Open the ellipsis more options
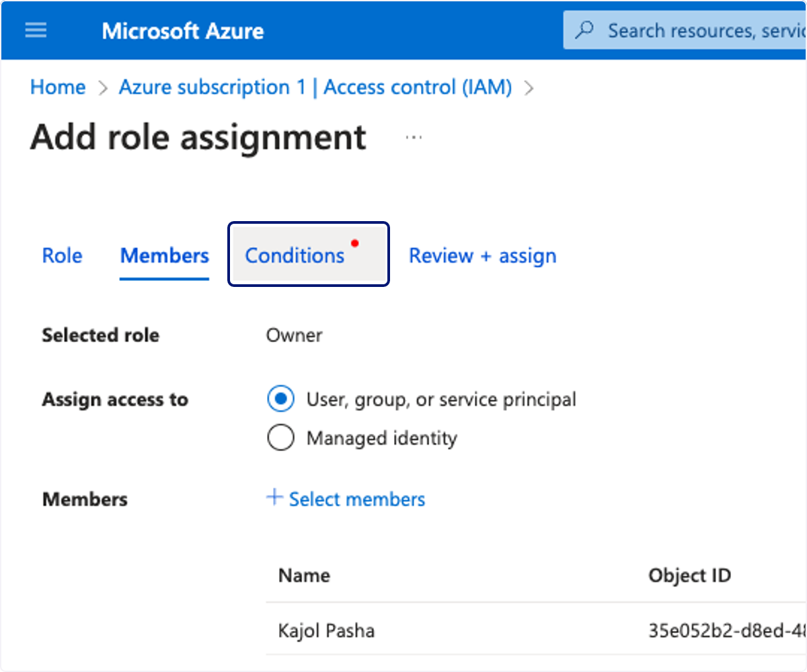Screen dimensions: 807x672 click(414, 137)
